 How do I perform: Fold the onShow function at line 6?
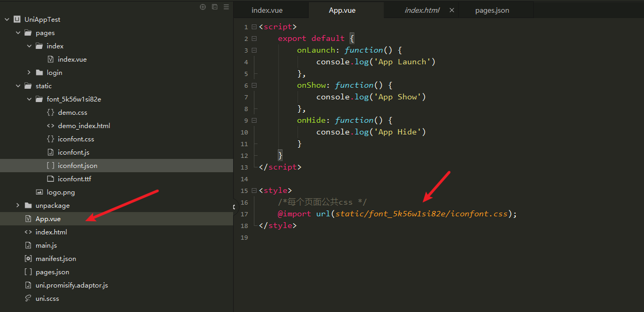[x=254, y=85]
